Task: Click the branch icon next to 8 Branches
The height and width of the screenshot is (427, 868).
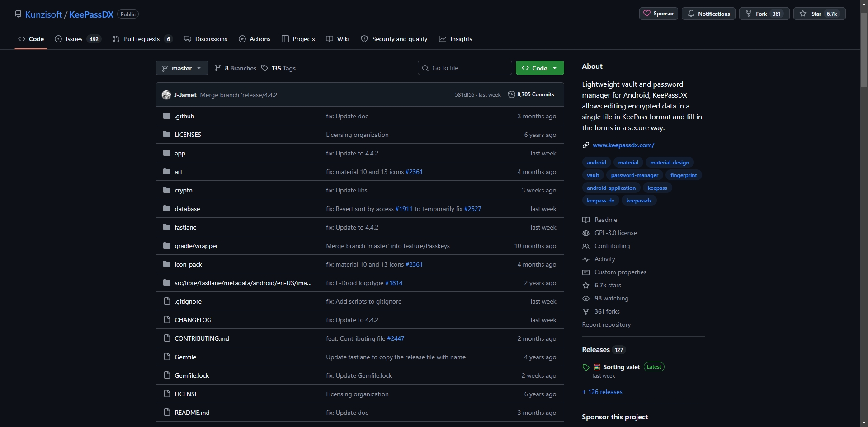Action: tap(218, 68)
